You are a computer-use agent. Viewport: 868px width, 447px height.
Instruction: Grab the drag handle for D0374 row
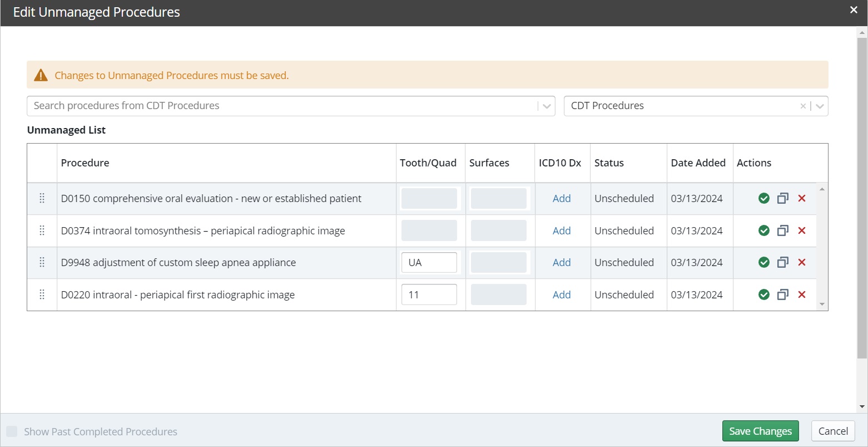42,230
